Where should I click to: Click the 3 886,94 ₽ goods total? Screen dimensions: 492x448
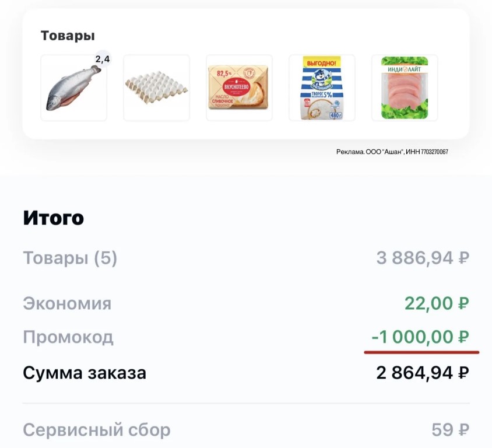pos(423,258)
